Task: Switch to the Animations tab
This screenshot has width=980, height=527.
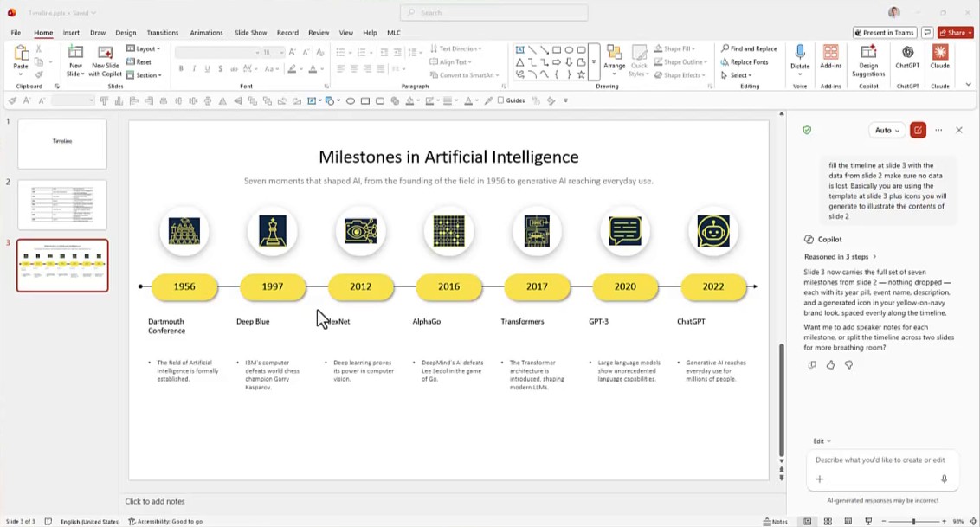Action: [206, 33]
